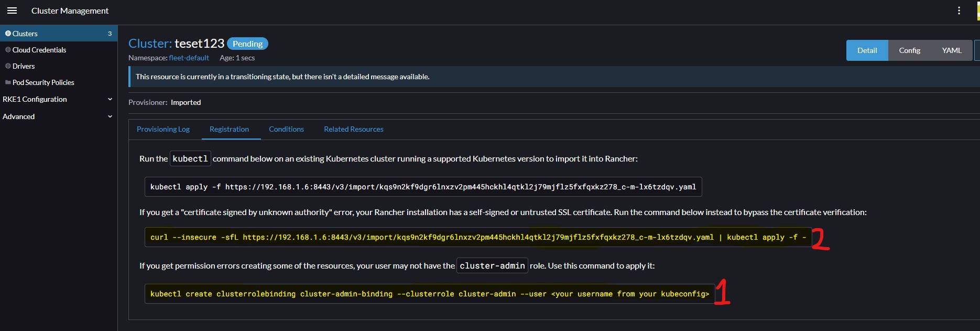
Task: Copy the kubectl apply import command
Action: click(x=422, y=187)
